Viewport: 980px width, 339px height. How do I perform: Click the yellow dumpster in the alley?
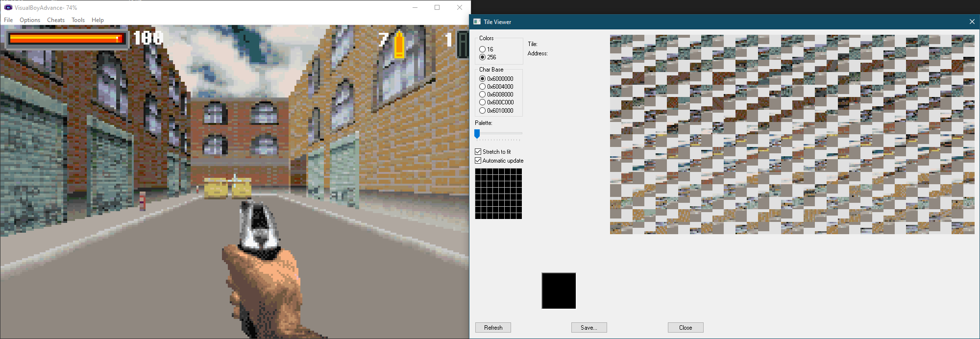228,188
